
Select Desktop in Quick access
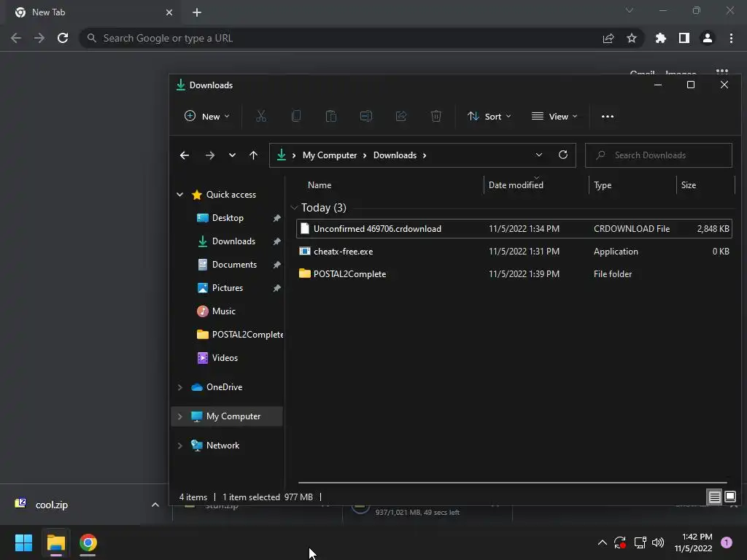click(228, 217)
